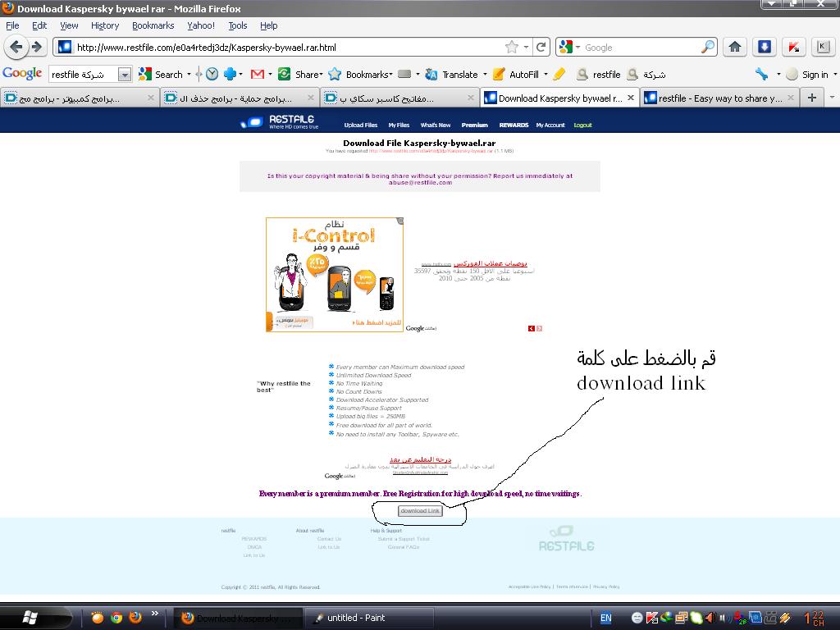
Task: Click the Google toolbar clock icon
Action: coord(212,75)
